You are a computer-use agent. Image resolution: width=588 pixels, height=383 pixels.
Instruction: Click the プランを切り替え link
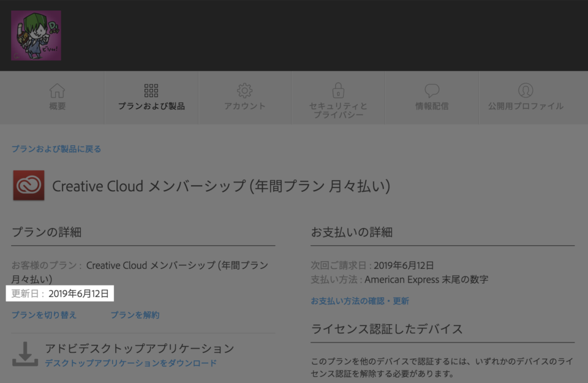point(44,315)
